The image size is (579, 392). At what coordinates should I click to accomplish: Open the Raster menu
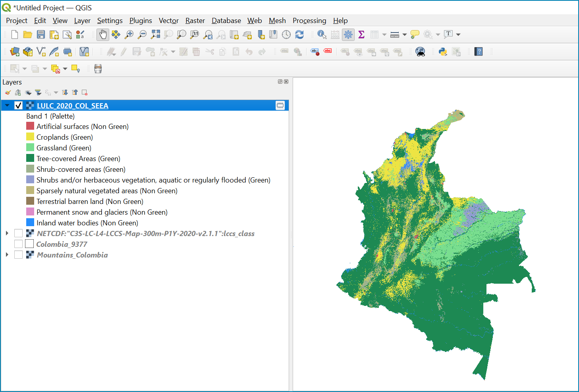195,21
